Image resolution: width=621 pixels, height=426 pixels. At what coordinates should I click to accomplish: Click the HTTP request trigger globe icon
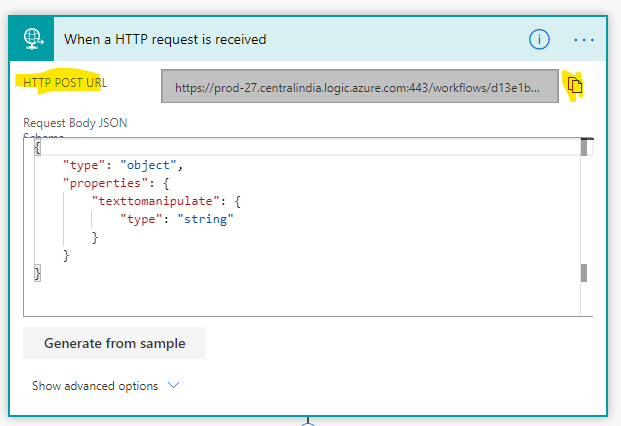[32, 39]
